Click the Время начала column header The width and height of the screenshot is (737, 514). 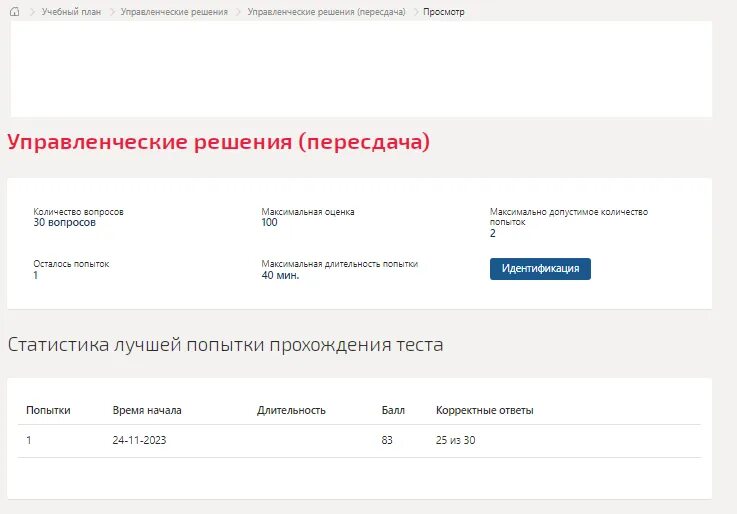pyautogui.click(x=147, y=410)
